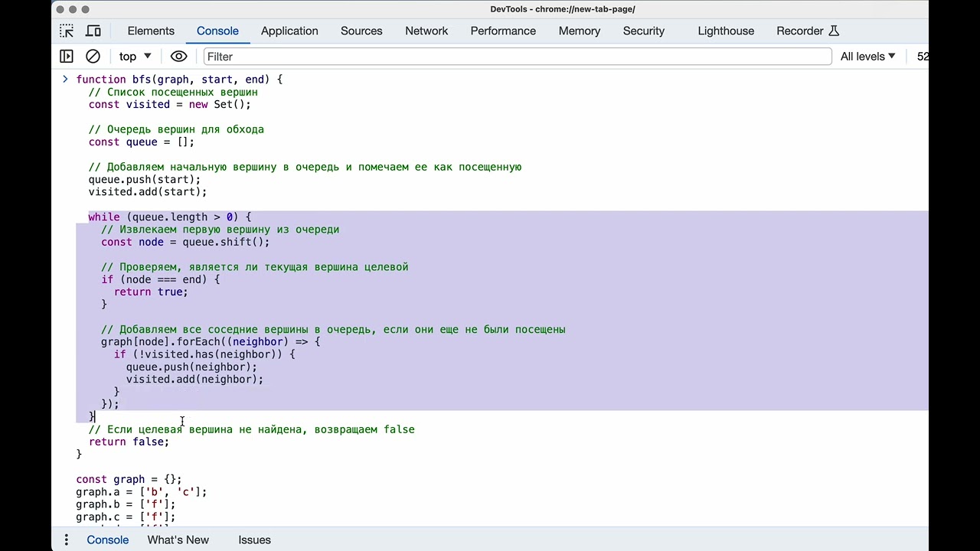
Task: Create a live expression with the eye icon
Action: pyautogui.click(x=178, y=57)
